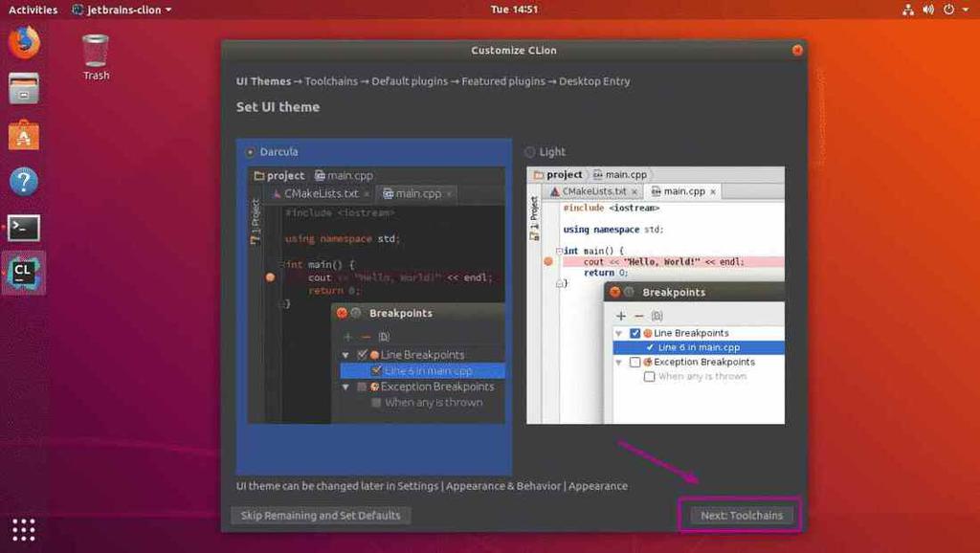
Task: Toggle Exception Breakpoints checkbox in Darcula preview
Action: tap(362, 387)
